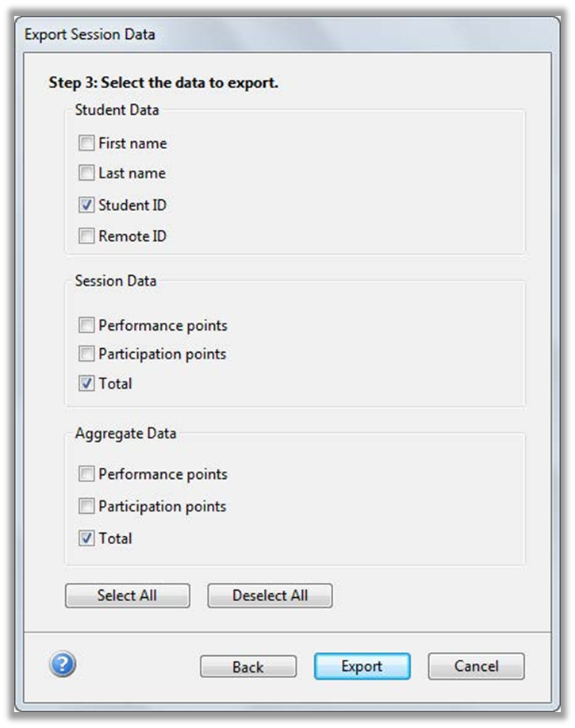Image resolution: width=575 pixels, height=728 pixels.
Task: Enable Aggregate Data Performance points checkbox
Action: (x=86, y=474)
